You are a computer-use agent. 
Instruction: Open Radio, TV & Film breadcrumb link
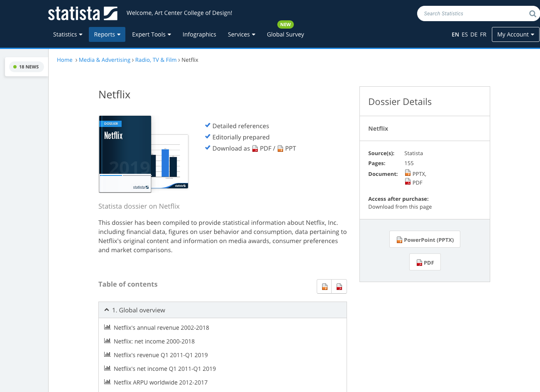tap(156, 60)
